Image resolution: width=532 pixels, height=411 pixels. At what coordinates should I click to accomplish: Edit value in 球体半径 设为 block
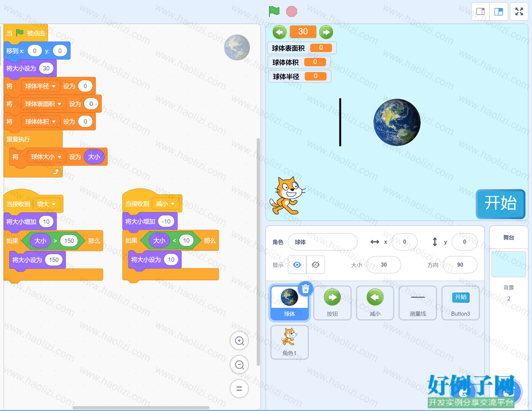[85, 86]
